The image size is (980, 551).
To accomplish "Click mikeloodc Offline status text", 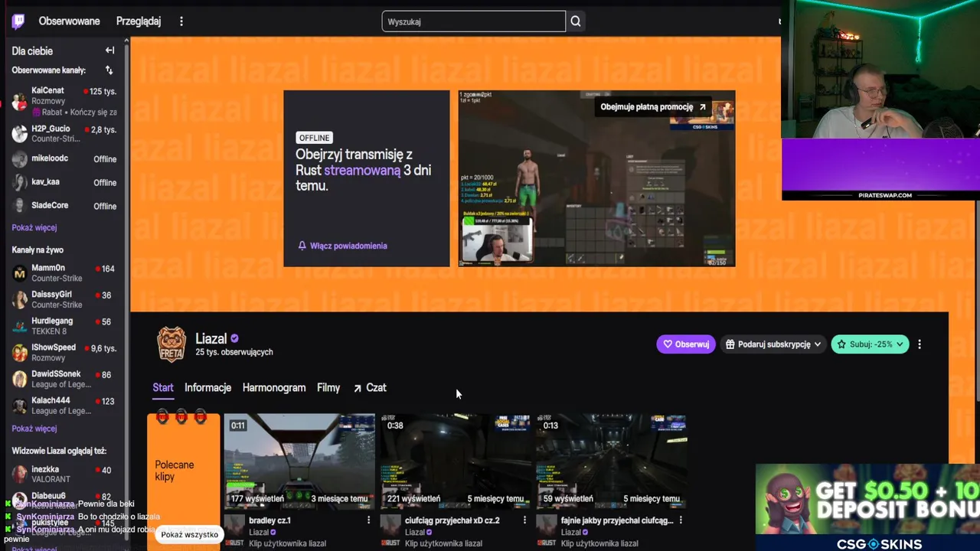I will click(105, 159).
